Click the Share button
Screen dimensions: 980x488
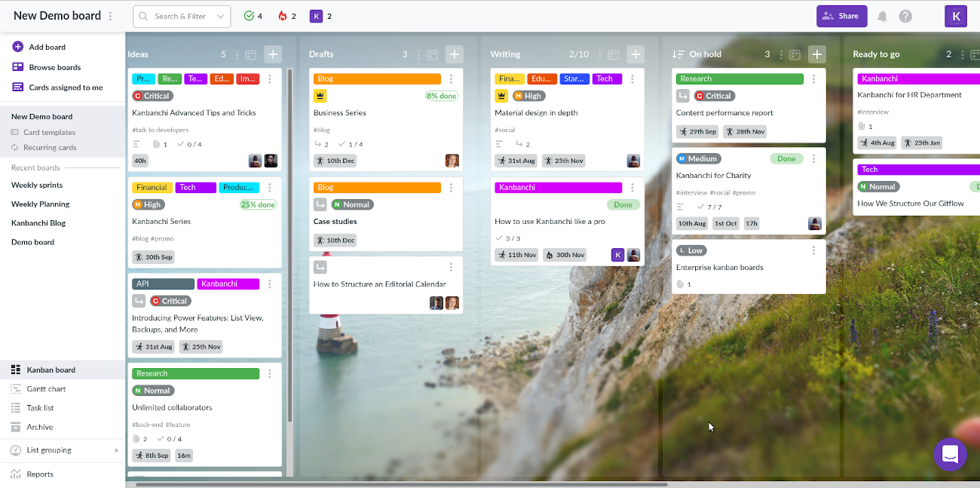click(x=841, y=16)
